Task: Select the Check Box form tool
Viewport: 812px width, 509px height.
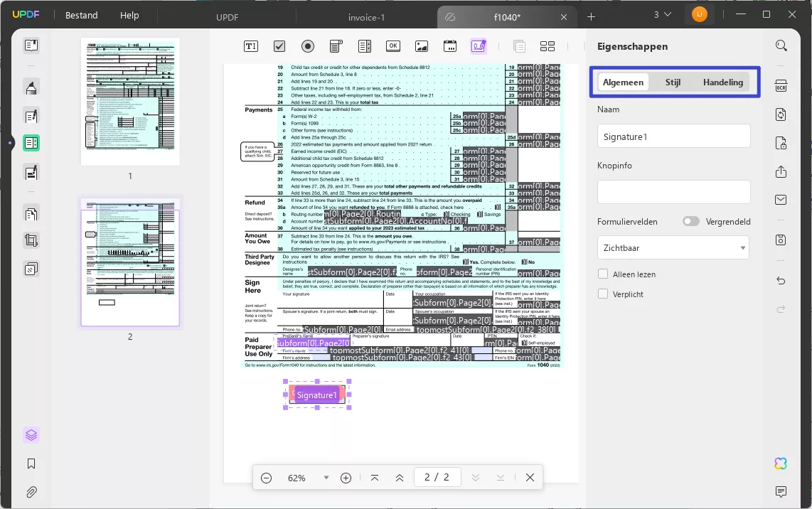Action: (x=279, y=46)
